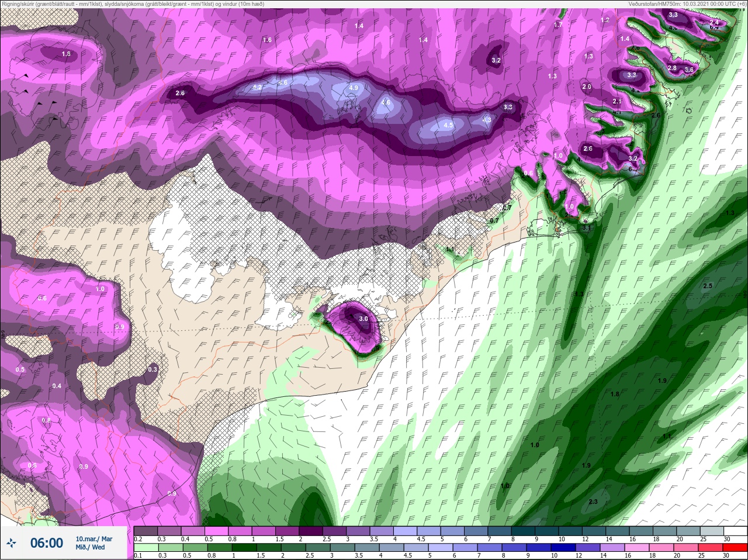Pick the palest green swatch between 0.1 and 0.3 in the lower legend row
Viewport: 748px width, 560px height.
(x=146, y=548)
